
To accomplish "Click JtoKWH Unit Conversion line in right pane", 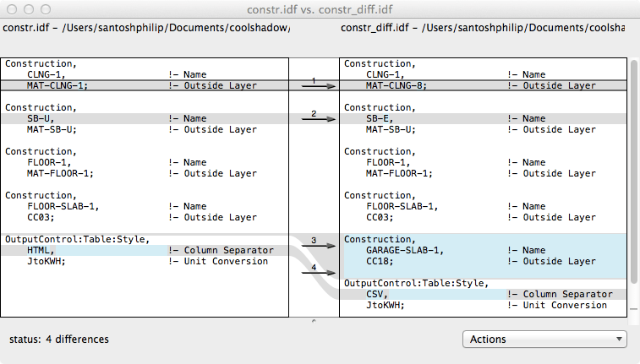I will (x=484, y=305).
